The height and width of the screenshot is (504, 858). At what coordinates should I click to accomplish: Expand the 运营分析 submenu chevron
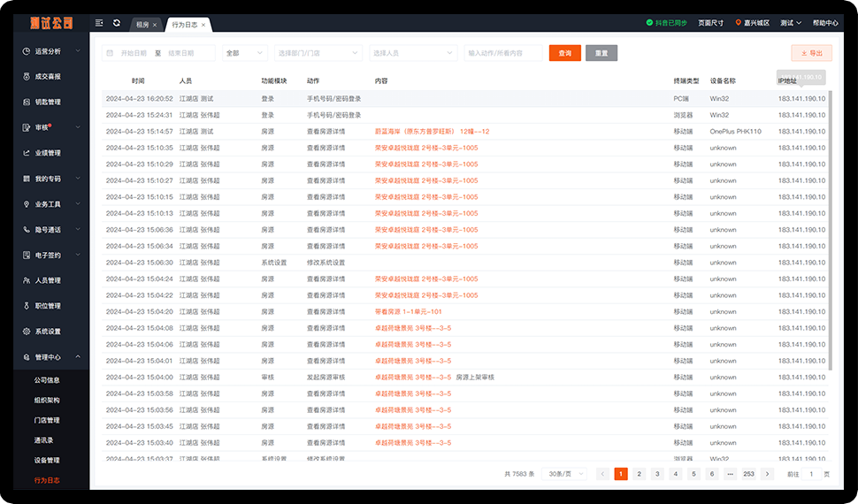pos(78,51)
